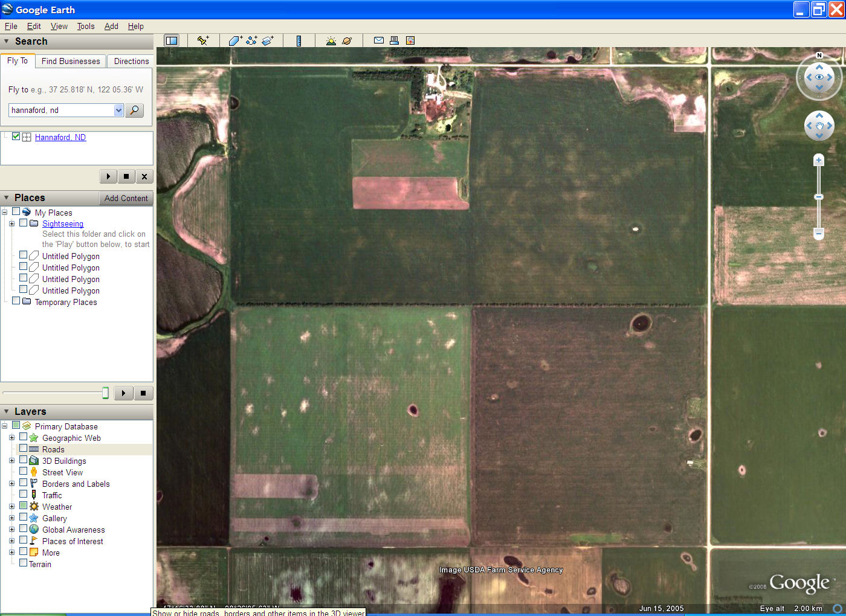This screenshot has height=616, width=846.
Task: Click the eye at Look joystick center
Action: tap(819, 77)
